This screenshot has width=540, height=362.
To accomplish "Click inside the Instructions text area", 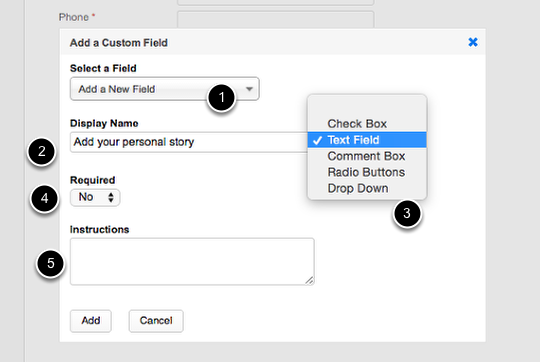I will point(192,261).
